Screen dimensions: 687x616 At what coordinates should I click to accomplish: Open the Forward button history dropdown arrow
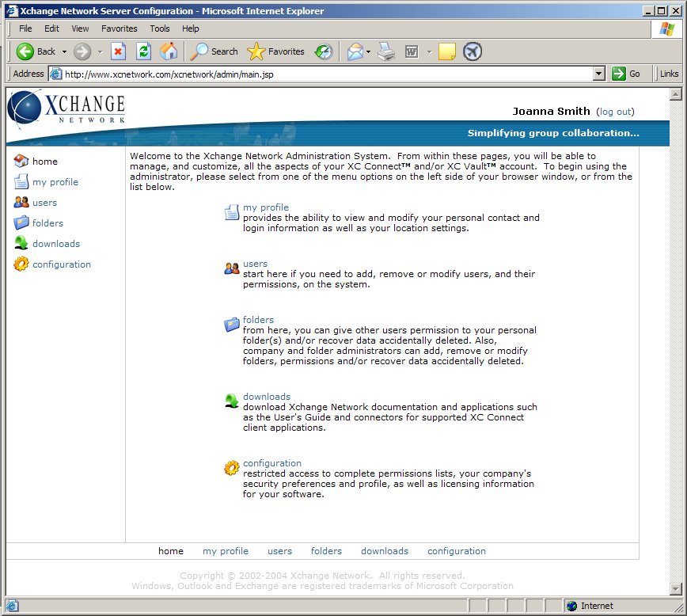point(101,51)
